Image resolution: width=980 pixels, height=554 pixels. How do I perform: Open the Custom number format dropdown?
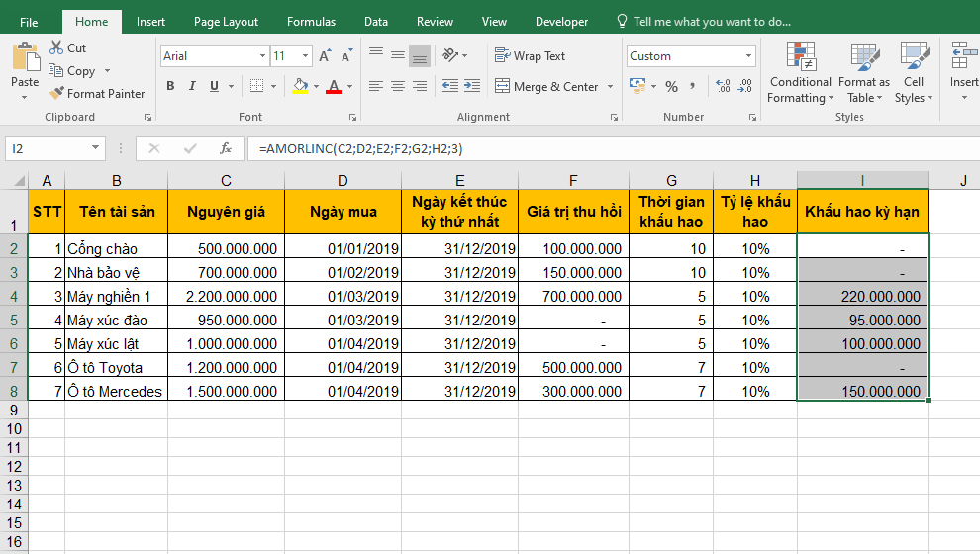[747, 56]
